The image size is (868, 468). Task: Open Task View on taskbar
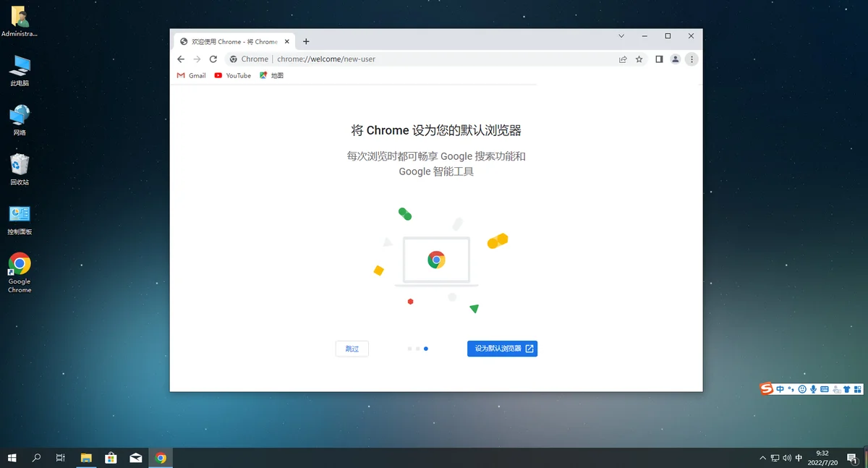(x=61, y=458)
